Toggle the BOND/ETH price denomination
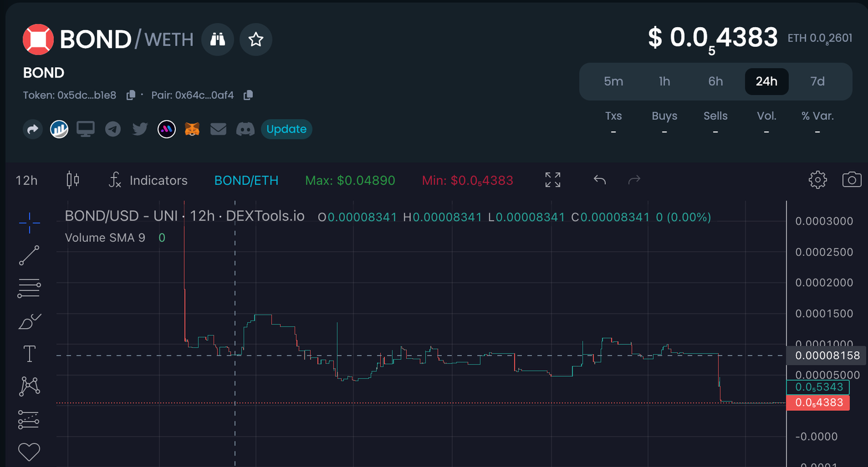The height and width of the screenshot is (467, 868). click(246, 181)
